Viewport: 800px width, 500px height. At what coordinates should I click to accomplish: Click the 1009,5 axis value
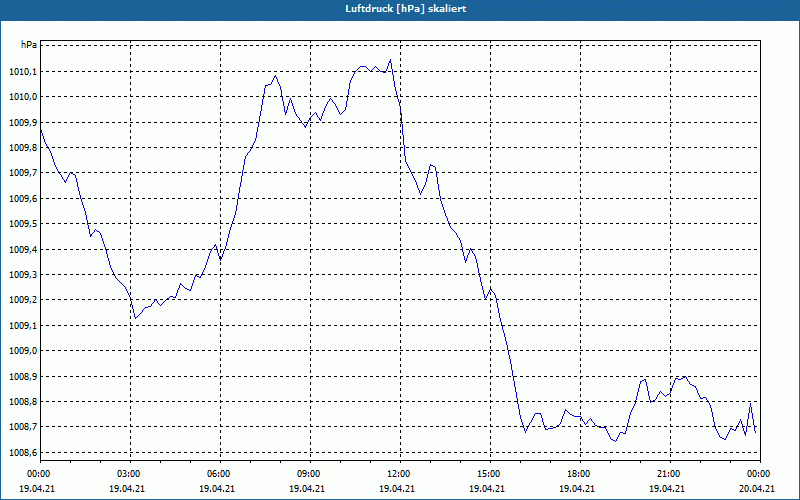click(23, 224)
